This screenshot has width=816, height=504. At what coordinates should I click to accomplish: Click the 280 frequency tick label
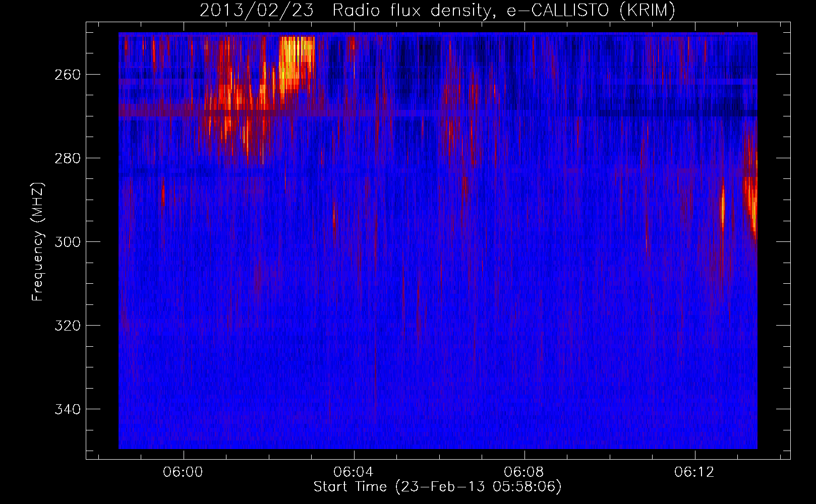click(x=67, y=158)
